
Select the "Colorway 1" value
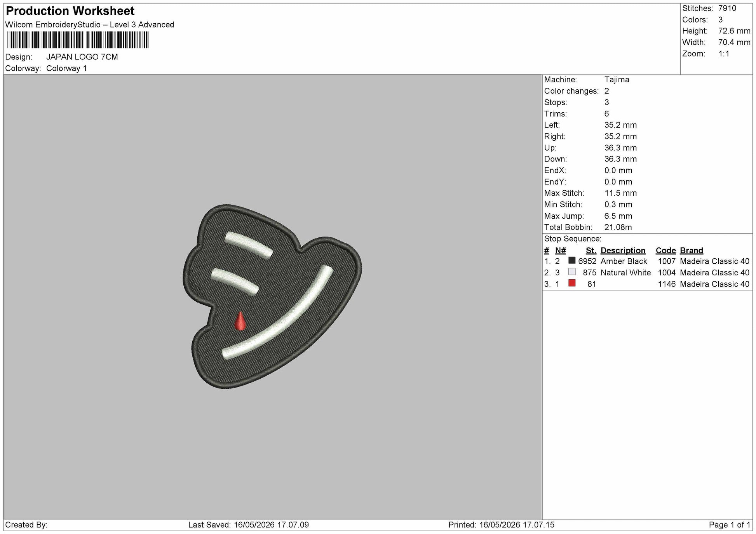(x=66, y=69)
